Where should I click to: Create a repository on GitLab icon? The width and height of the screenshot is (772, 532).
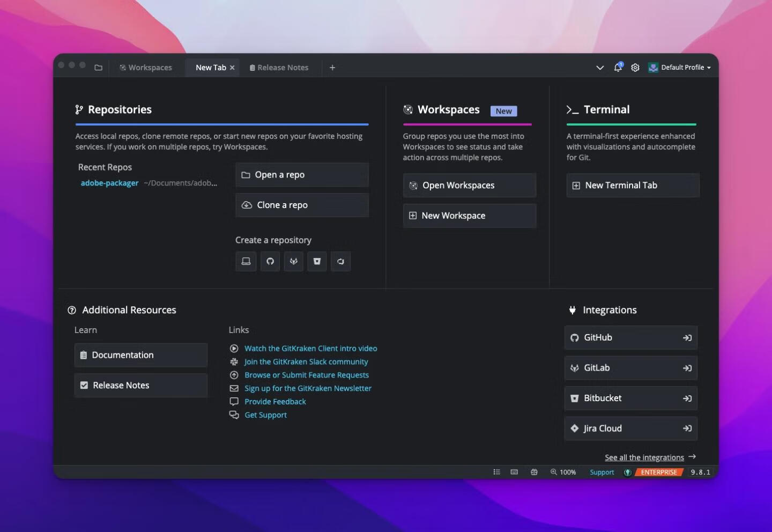pos(293,261)
